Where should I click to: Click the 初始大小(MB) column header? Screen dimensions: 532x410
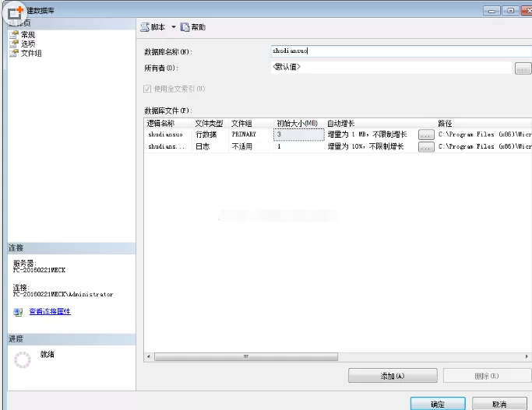[x=298, y=124]
